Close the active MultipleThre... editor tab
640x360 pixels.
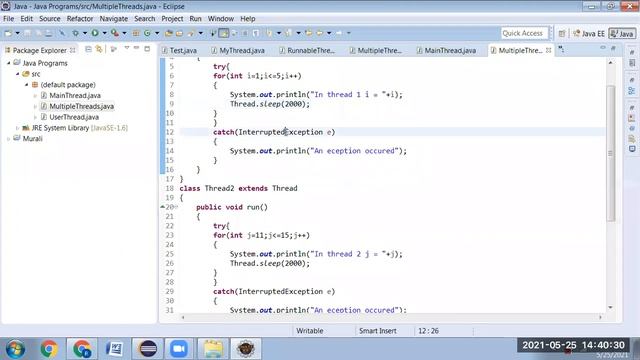click(x=549, y=50)
